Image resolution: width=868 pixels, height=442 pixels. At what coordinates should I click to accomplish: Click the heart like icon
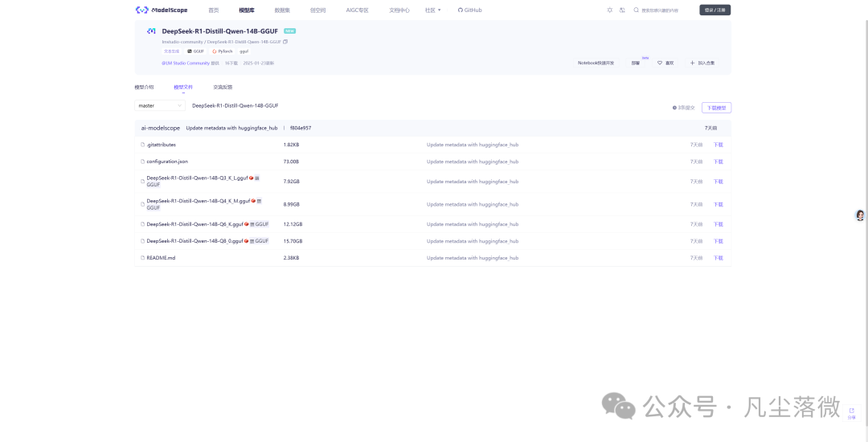point(660,63)
